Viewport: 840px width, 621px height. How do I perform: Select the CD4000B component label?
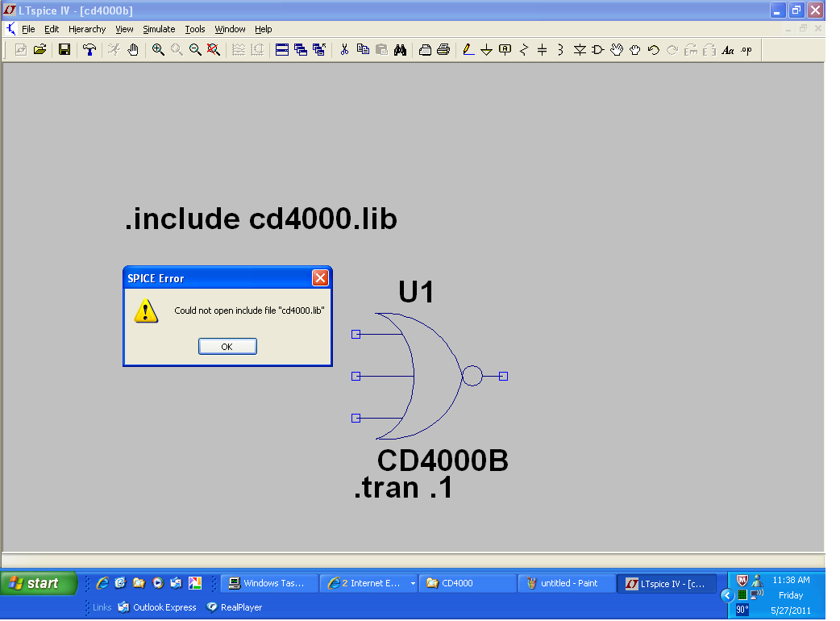click(x=443, y=461)
